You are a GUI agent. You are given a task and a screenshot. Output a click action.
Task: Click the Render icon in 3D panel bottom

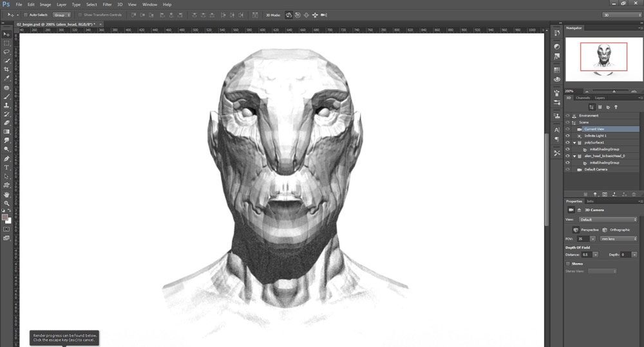[x=605, y=194]
